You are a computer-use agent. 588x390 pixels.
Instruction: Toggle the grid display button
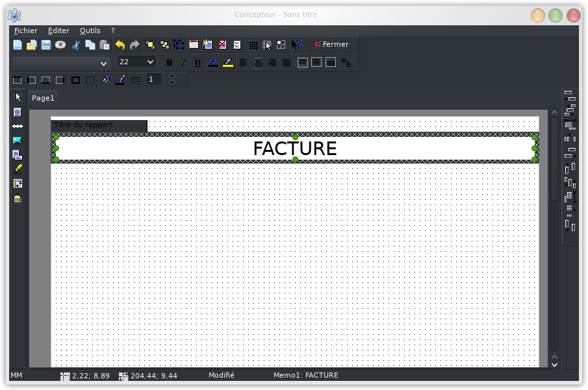tap(253, 45)
